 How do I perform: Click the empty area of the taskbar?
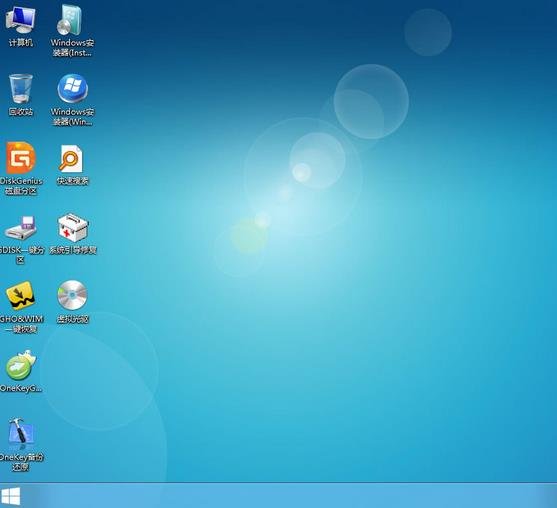tap(284, 496)
